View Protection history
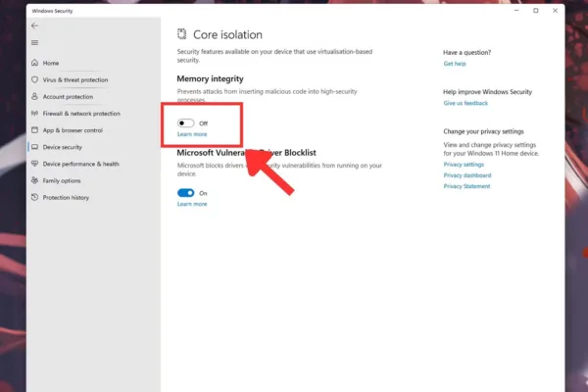This screenshot has width=588, height=392. (66, 197)
